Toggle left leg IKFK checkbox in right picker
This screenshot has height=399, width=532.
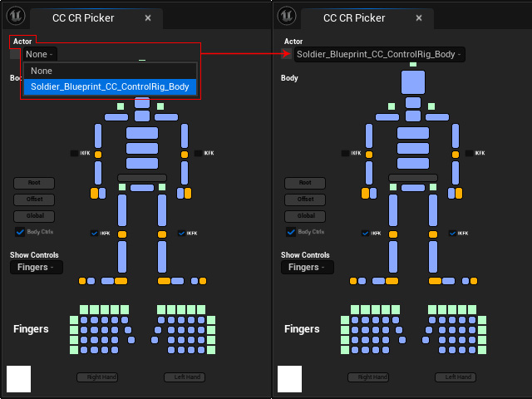click(x=452, y=233)
